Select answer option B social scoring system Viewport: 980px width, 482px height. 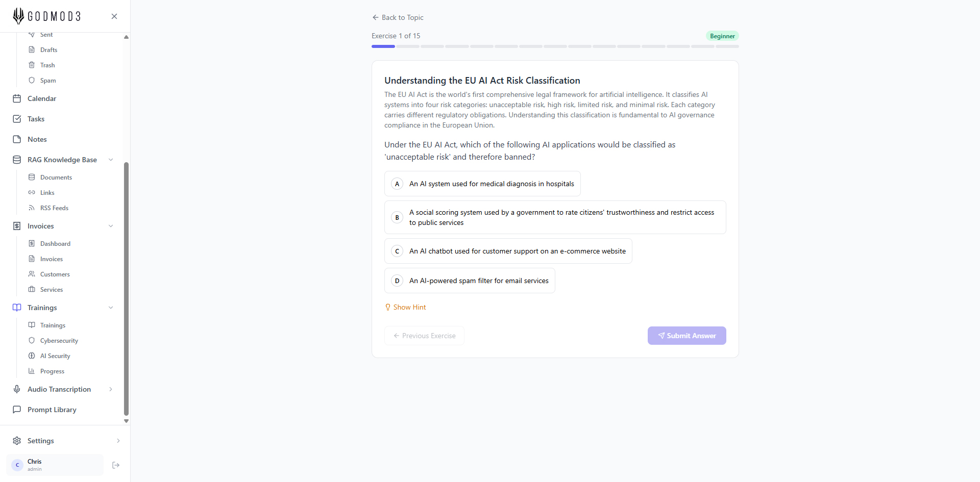(555, 217)
